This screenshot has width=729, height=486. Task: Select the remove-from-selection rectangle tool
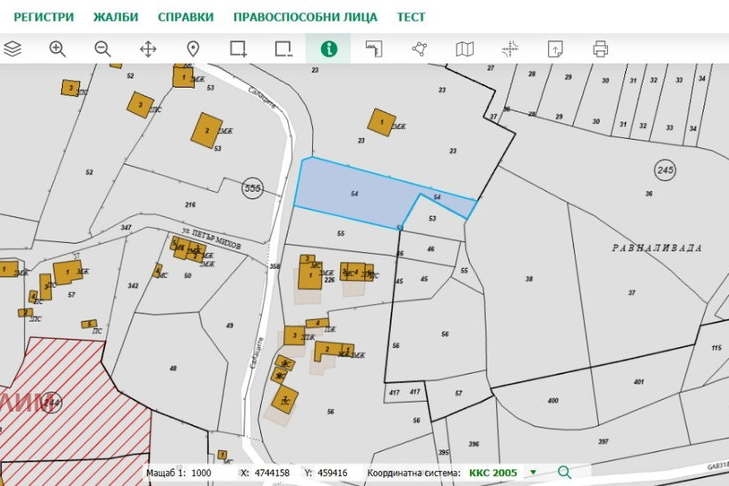[x=283, y=48]
